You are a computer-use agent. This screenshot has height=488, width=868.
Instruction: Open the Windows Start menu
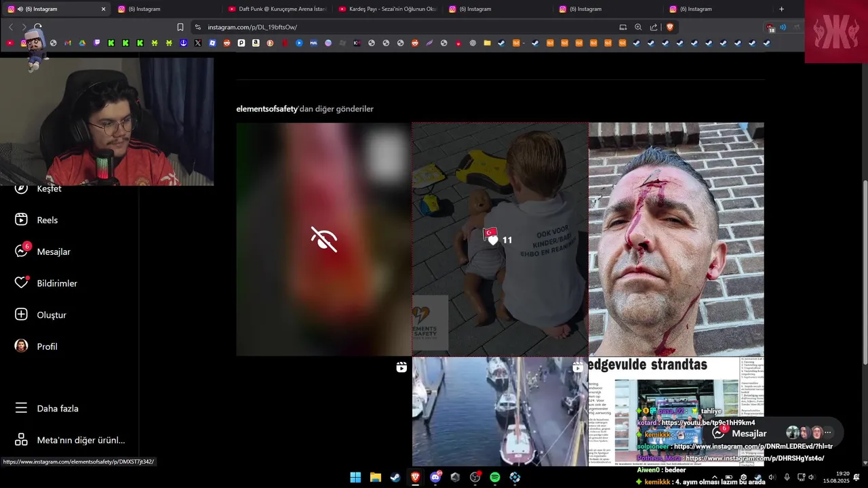(x=355, y=477)
